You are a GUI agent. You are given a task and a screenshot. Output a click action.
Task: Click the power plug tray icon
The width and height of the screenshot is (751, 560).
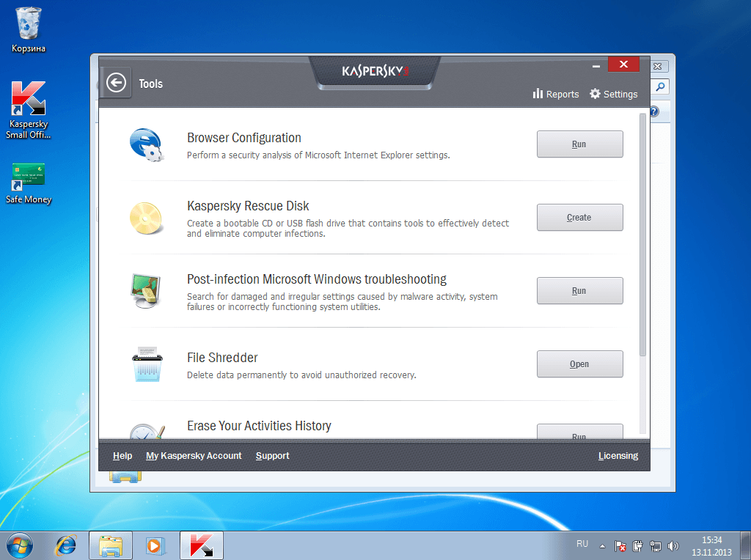pyautogui.click(x=637, y=546)
